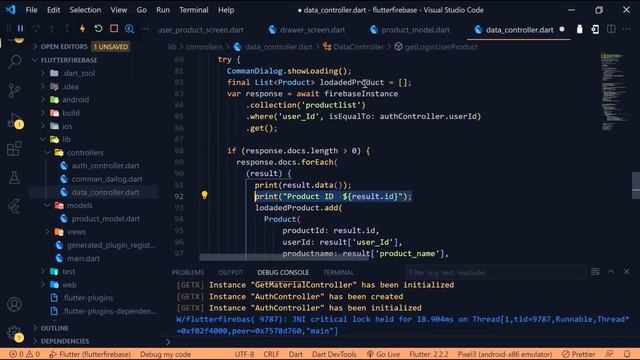Open the Source Control view
This screenshot has height=360, width=640.
tap(15, 91)
